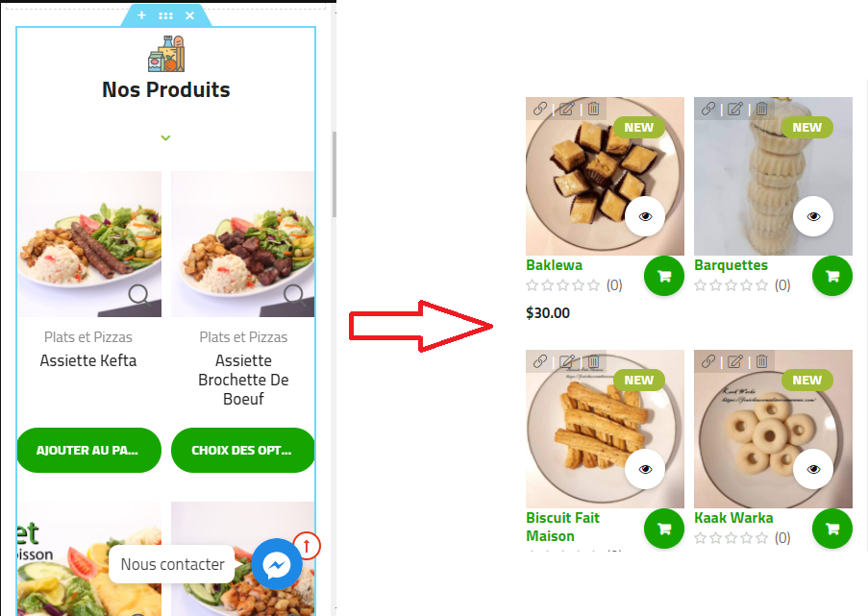
Task: Delete the Kaak Warka product via trash icon
Action: (761, 361)
